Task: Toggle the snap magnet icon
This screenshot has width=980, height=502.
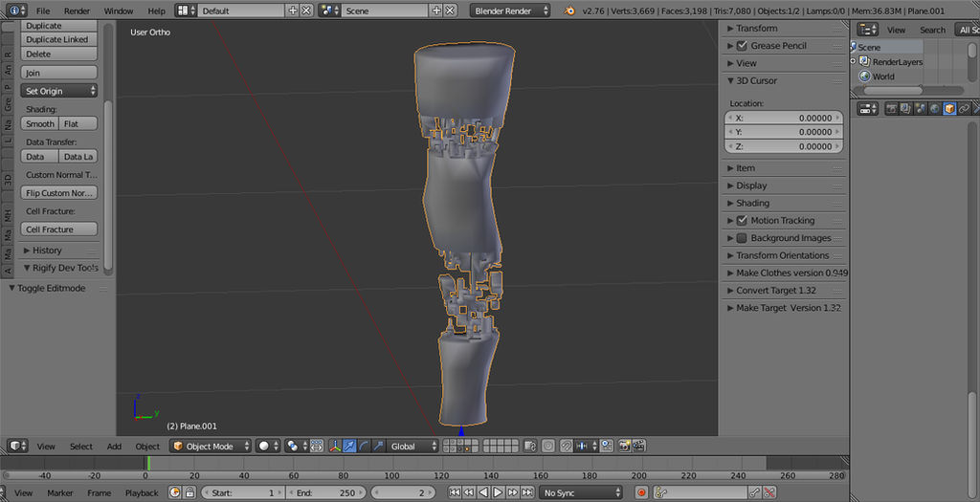Action: tap(566, 447)
